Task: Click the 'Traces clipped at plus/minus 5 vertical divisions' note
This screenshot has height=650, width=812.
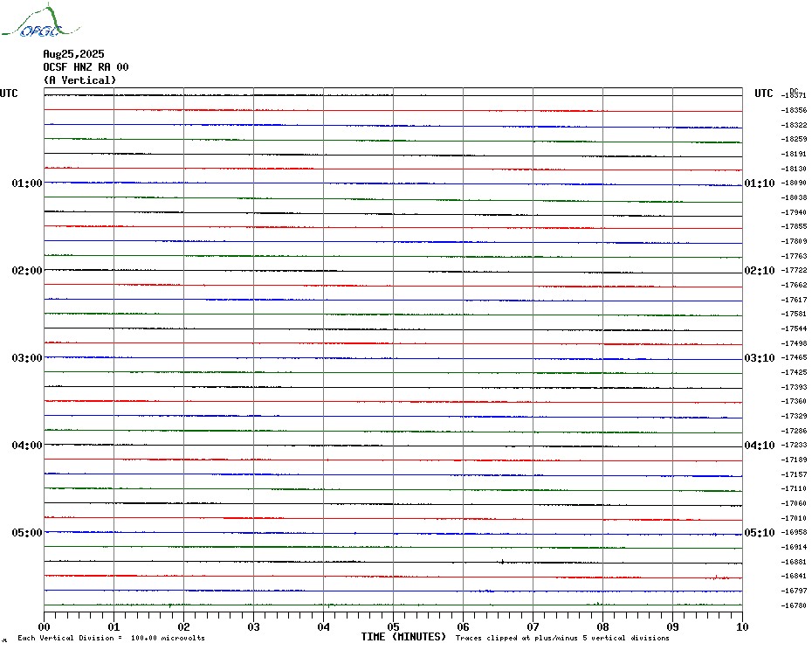Action: (x=562, y=638)
